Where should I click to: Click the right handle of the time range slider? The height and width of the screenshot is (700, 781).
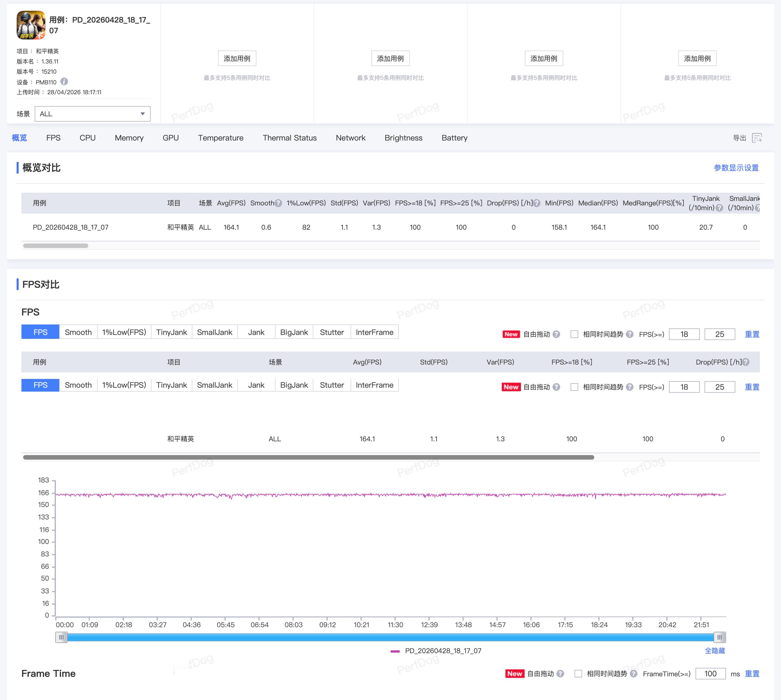[x=720, y=637]
